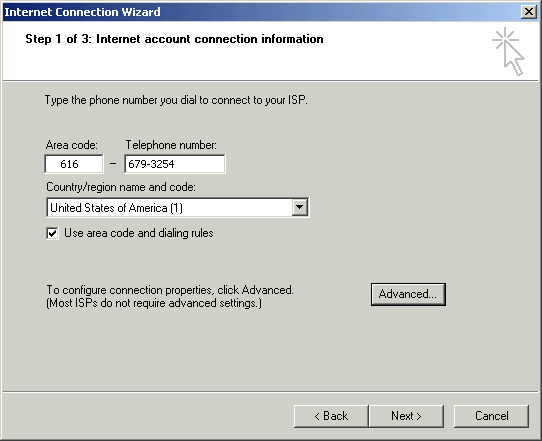Open the Advanced... connection properties
The width and height of the screenshot is (542, 441).
(x=408, y=294)
